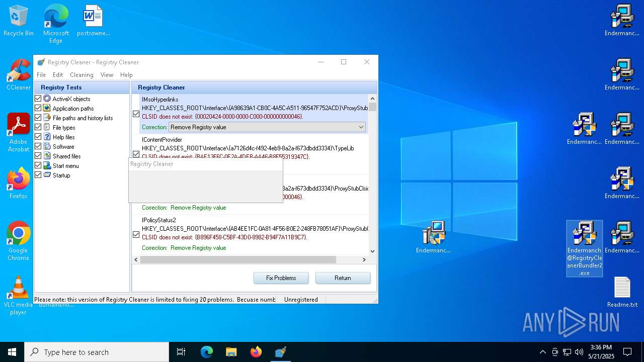Select the ActiveX objects gear icon
644x362 pixels.
(x=47, y=99)
